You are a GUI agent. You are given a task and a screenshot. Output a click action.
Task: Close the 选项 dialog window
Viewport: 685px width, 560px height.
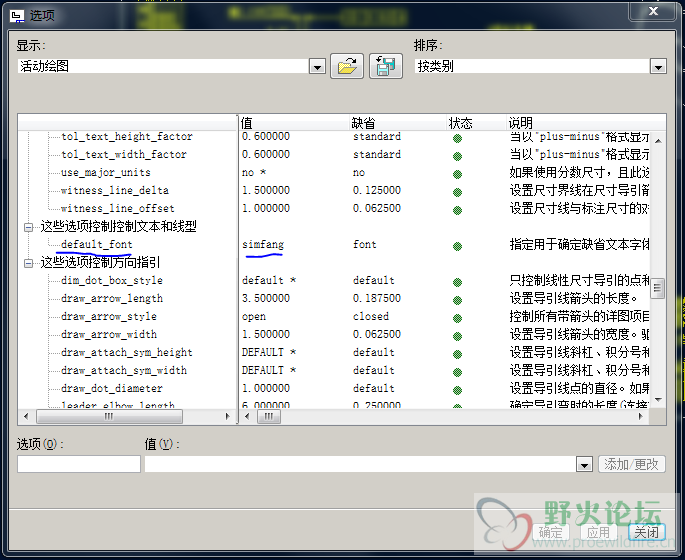coord(653,11)
